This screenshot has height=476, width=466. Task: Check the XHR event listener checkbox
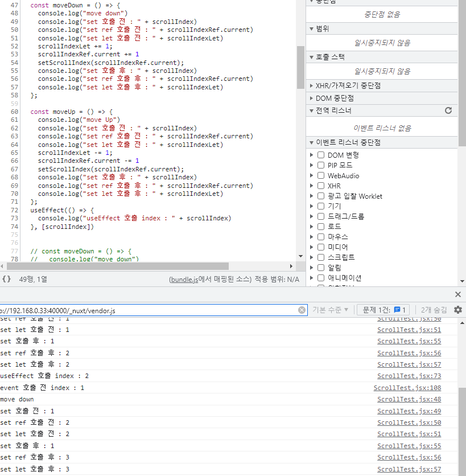pos(321,186)
